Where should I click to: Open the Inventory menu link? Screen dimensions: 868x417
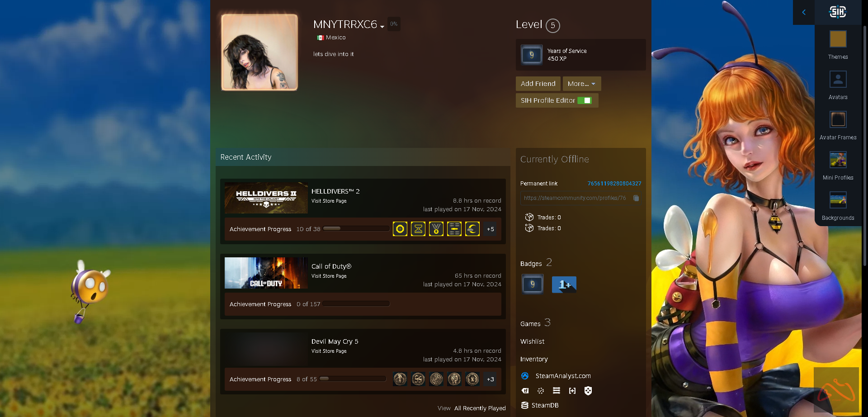534,359
